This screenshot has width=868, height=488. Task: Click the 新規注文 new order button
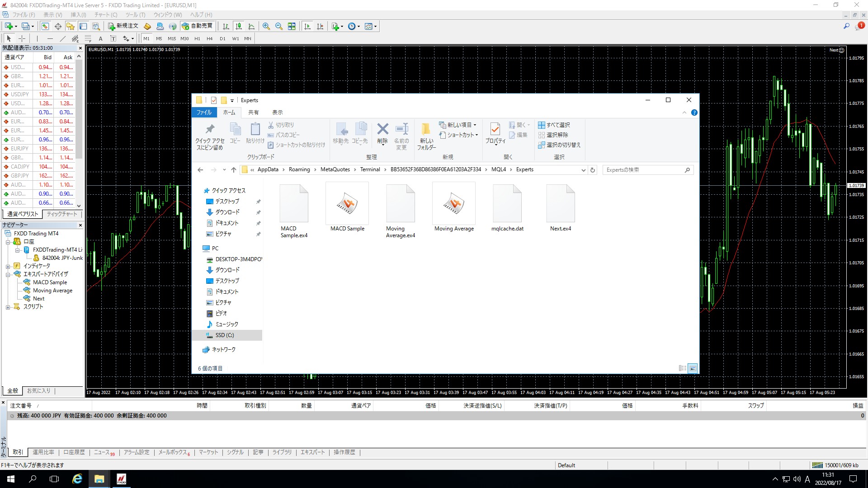pos(123,26)
